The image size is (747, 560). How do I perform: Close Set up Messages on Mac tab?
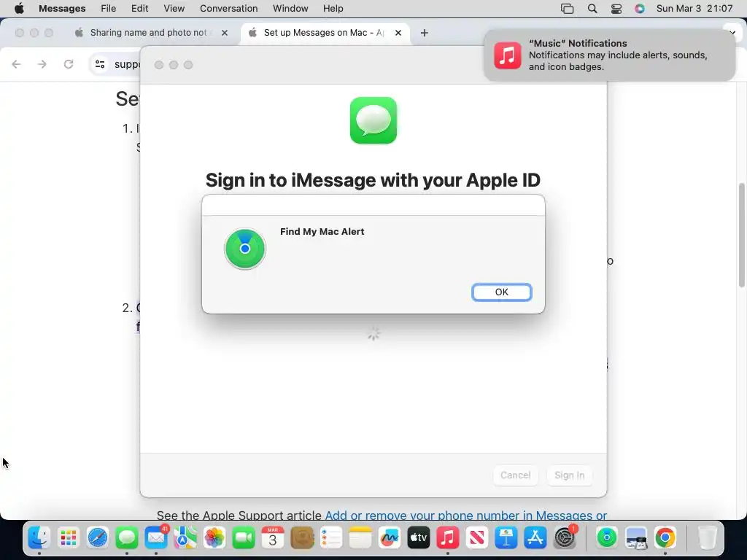point(398,33)
